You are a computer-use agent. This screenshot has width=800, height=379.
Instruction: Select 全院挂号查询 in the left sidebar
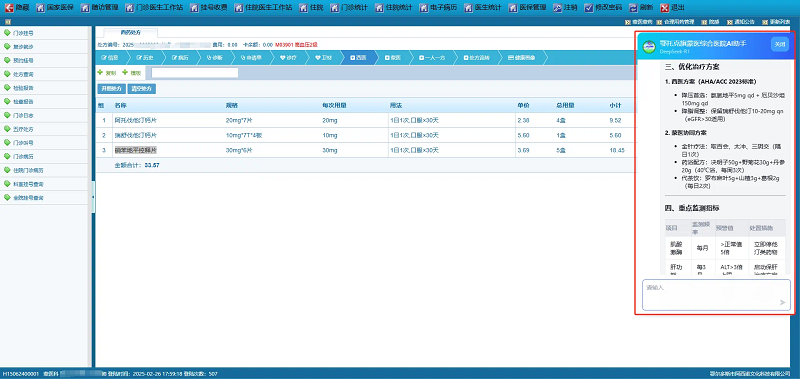tap(45, 197)
